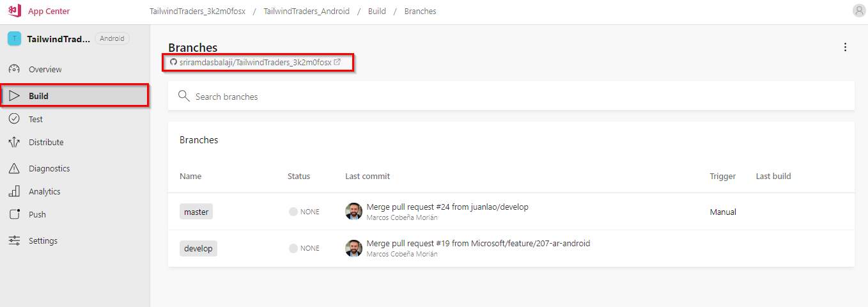This screenshot has width=868, height=307.
Task: Open the App Center logo home
Action: [15, 11]
